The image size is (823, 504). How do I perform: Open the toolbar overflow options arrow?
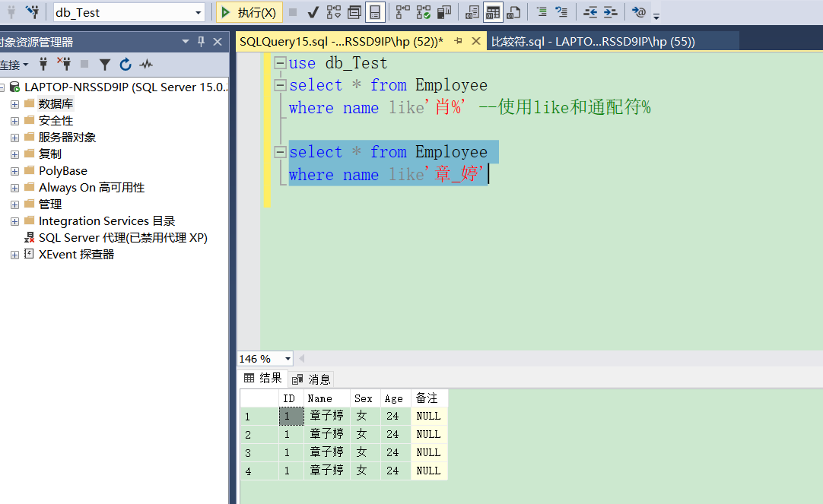(x=656, y=16)
